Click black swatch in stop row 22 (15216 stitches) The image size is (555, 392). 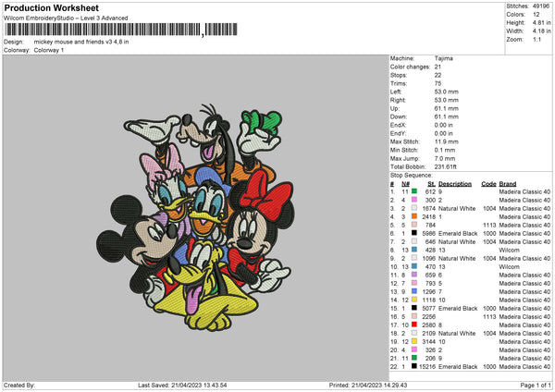coord(414,366)
